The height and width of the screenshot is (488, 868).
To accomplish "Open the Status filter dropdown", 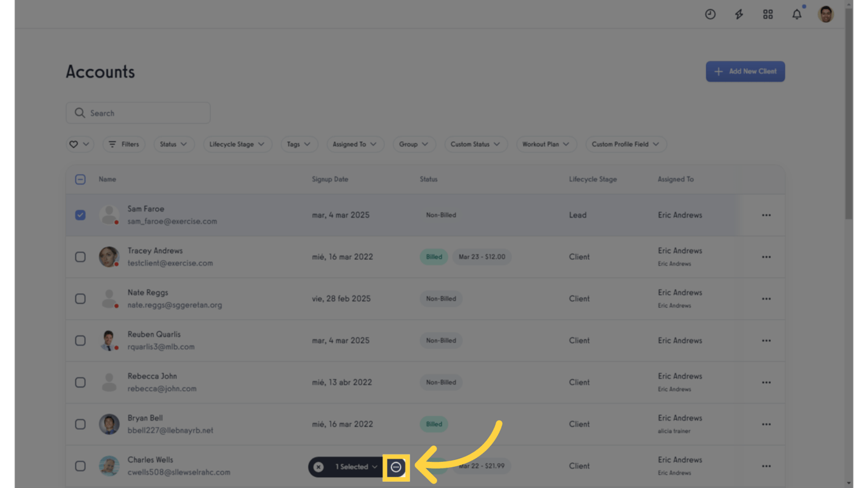I will point(173,144).
